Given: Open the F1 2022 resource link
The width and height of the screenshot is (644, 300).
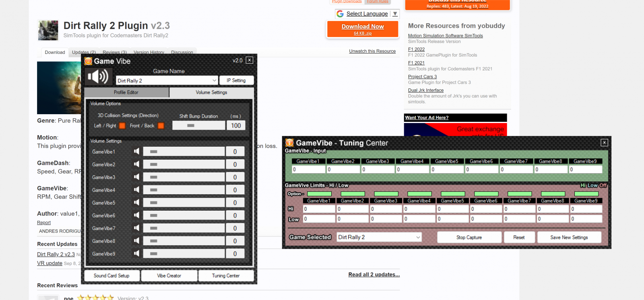Looking at the screenshot, I should click(416, 49).
